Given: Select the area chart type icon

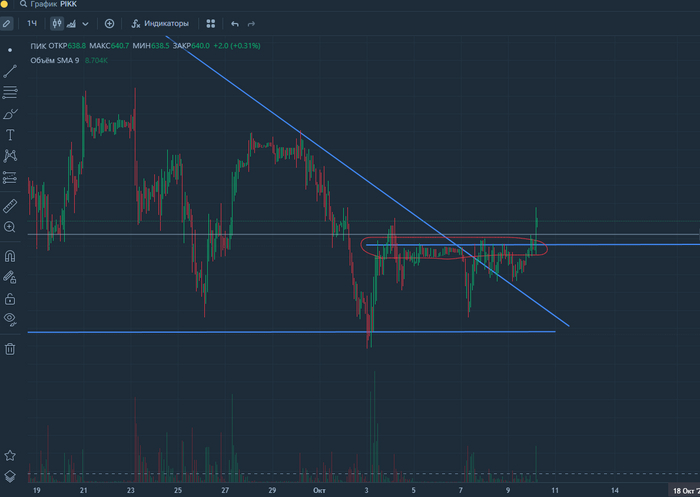Looking at the screenshot, I should click(71, 24).
